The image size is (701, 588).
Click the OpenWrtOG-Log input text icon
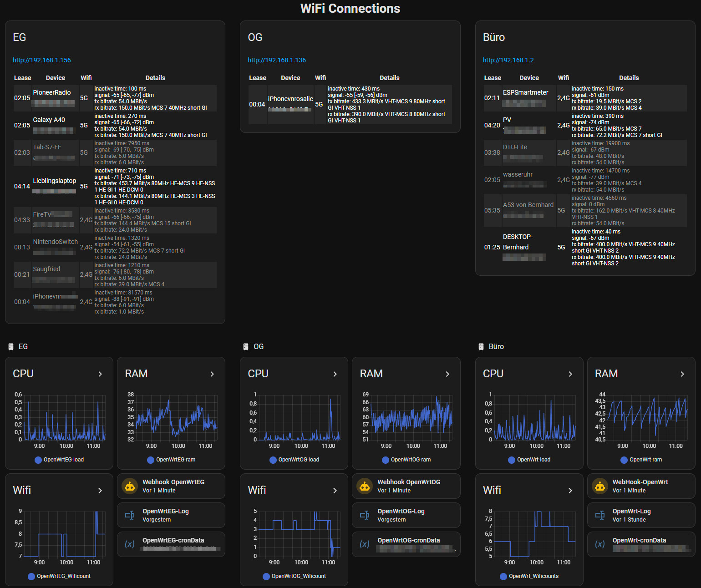[365, 515]
